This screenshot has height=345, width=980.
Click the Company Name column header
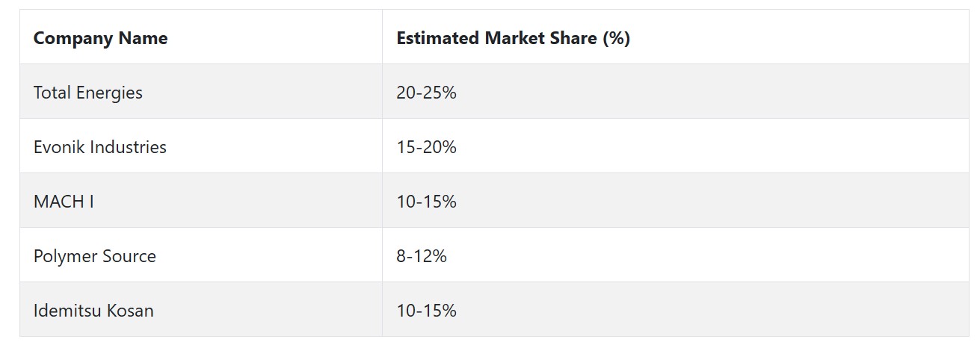click(100, 38)
